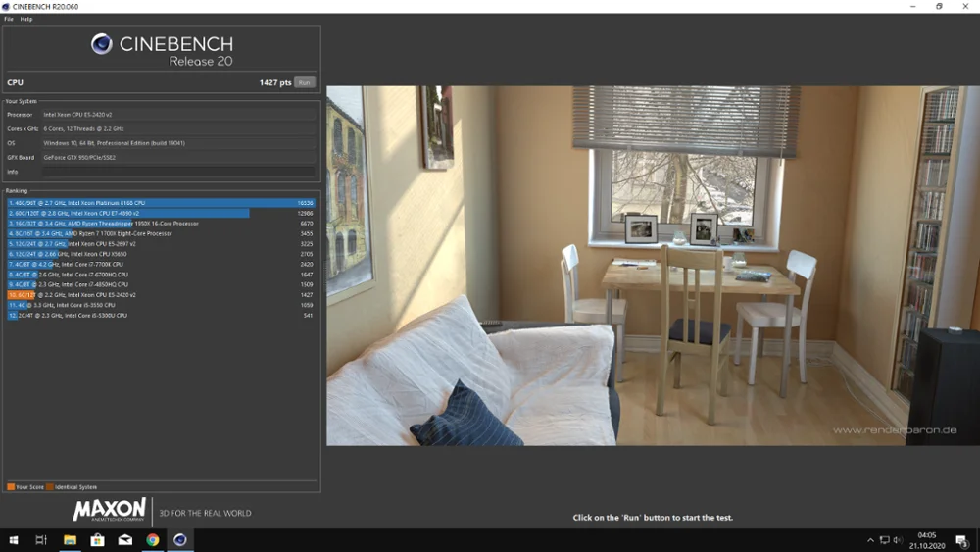Select ranking row Intel Core i7-6700HQ
980x552 pixels.
tap(161, 275)
